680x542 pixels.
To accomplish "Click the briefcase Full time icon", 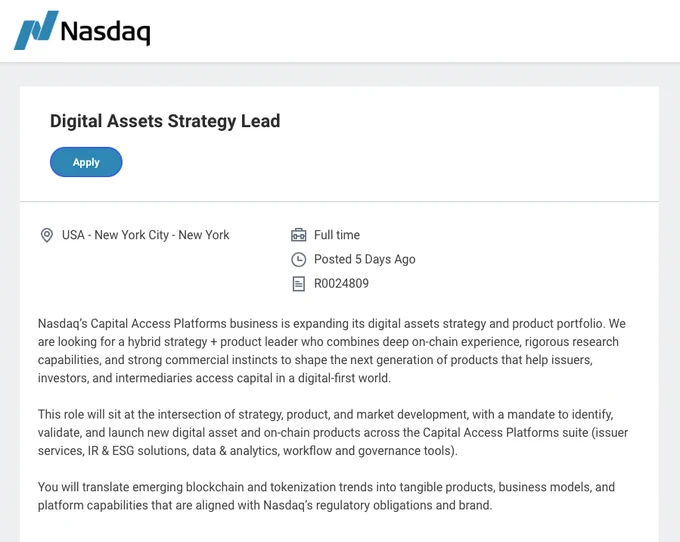I will click(298, 235).
